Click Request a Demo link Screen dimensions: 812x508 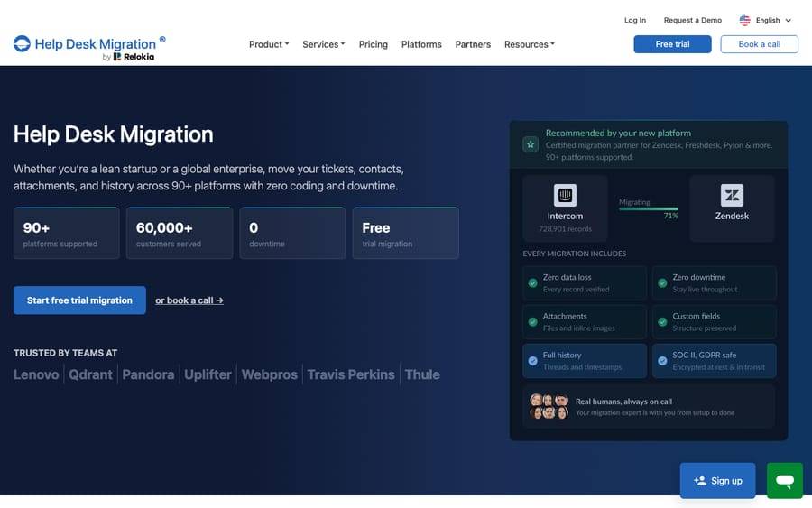click(692, 20)
